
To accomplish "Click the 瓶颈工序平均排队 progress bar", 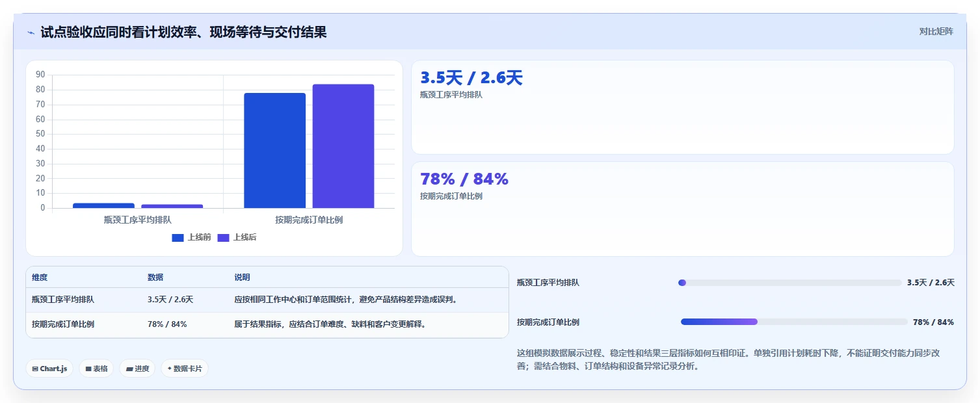I will pos(789,283).
